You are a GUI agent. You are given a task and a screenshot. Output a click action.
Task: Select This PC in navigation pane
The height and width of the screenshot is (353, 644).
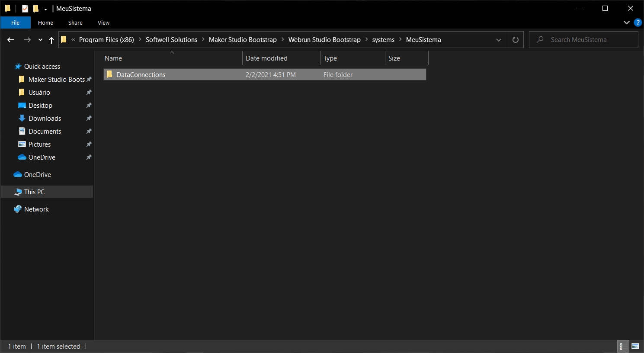[x=34, y=192]
